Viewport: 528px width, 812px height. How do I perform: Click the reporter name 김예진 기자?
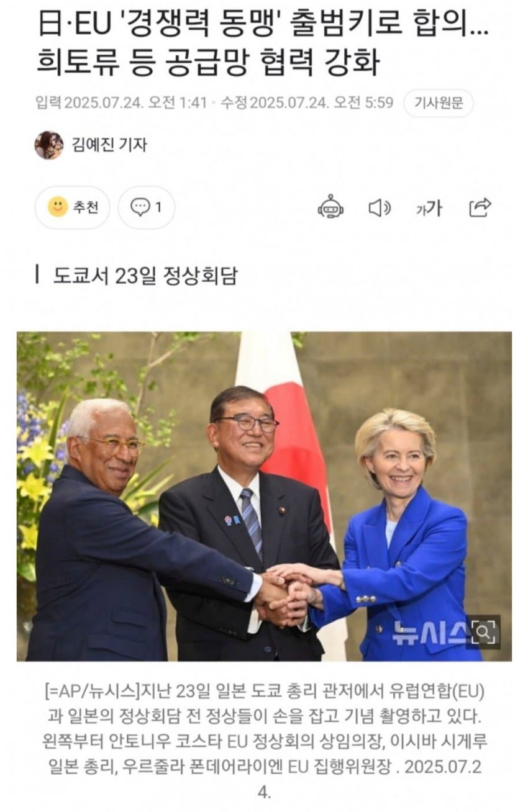[x=110, y=145]
